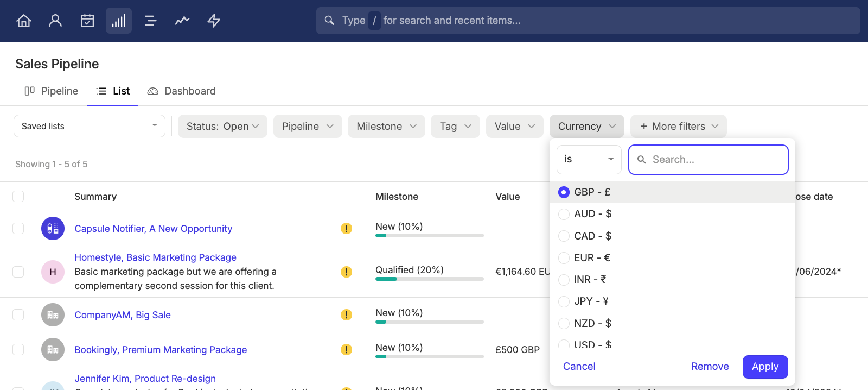Cancel the currency filter popup
This screenshot has width=868, height=390.
pos(579,367)
